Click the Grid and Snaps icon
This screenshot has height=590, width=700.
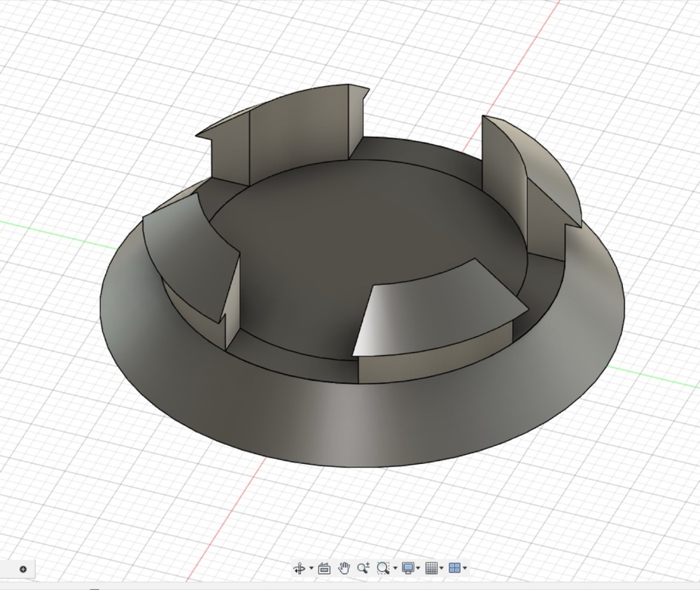(431, 568)
